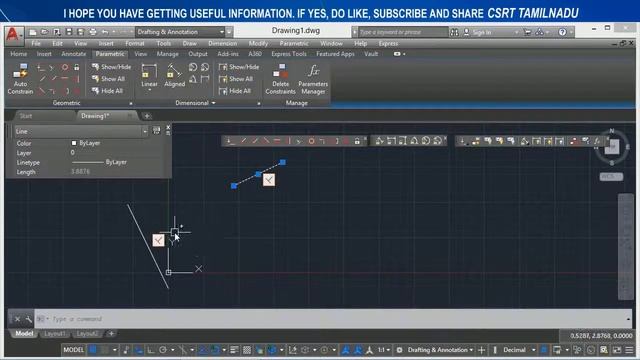Click the perpendicular constraint badge near selected line

269,180
